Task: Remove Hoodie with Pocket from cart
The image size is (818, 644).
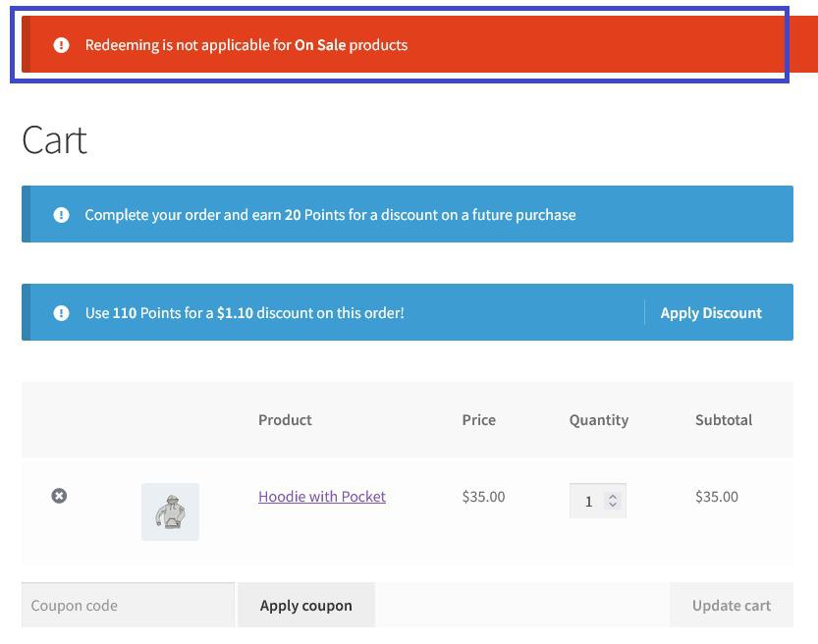Action: click(x=59, y=497)
